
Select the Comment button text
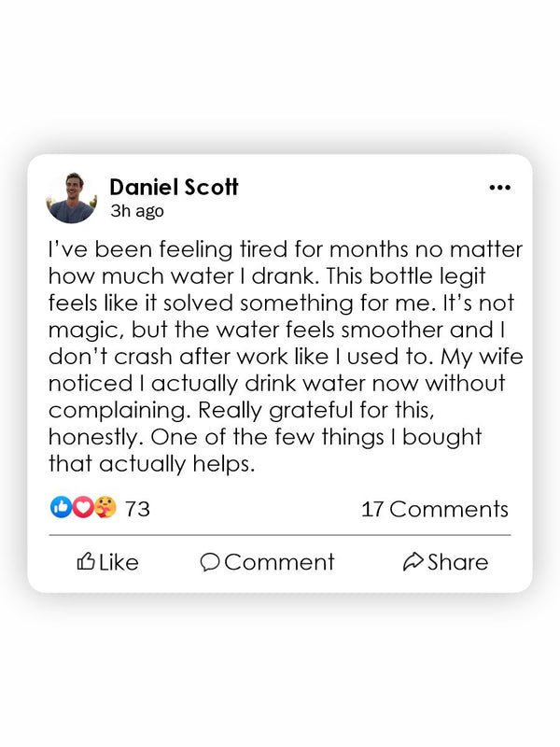279,562
